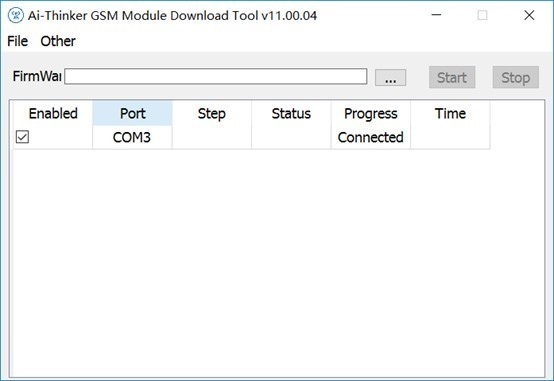Open the Other menu
This screenshot has width=554, height=381.
(58, 41)
